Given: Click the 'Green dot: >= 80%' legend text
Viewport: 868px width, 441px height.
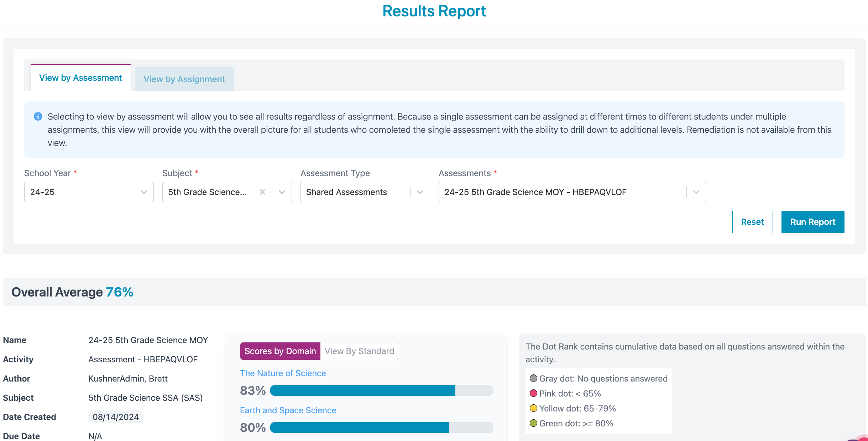Looking at the screenshot, I should tap(576, 423).
